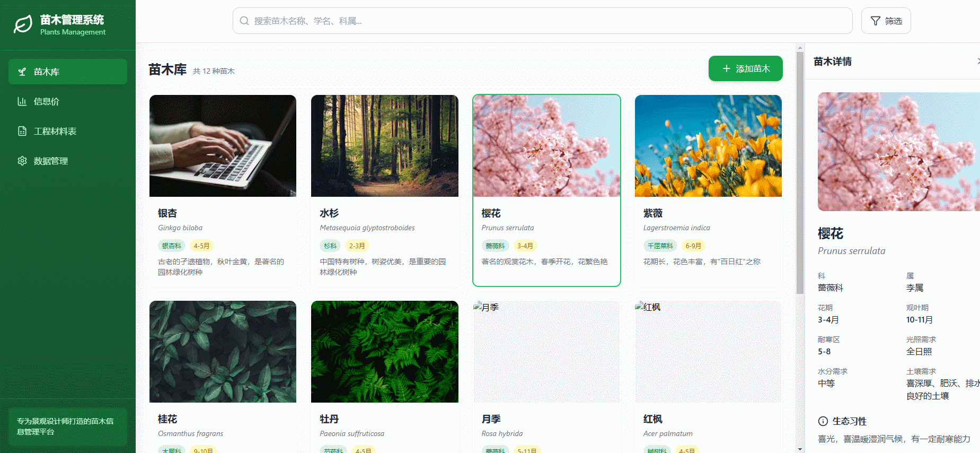
Task: Open the 工程材料表 sidebar page
Action: click(x=68, y=131)
